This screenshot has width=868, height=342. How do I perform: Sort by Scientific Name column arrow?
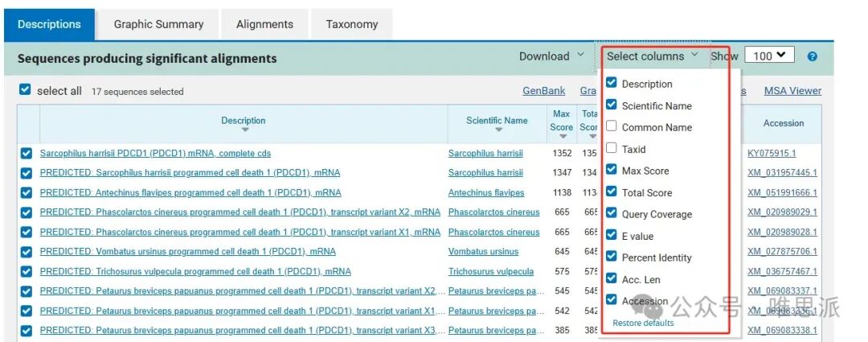[497, 130]
